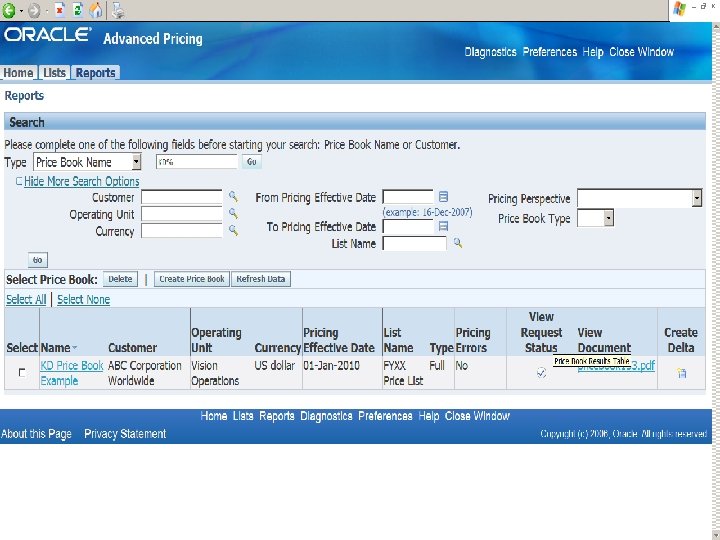Click the To Pricing Effective Date field
Viewport: 720px width, 540px height.
(408, 226)
